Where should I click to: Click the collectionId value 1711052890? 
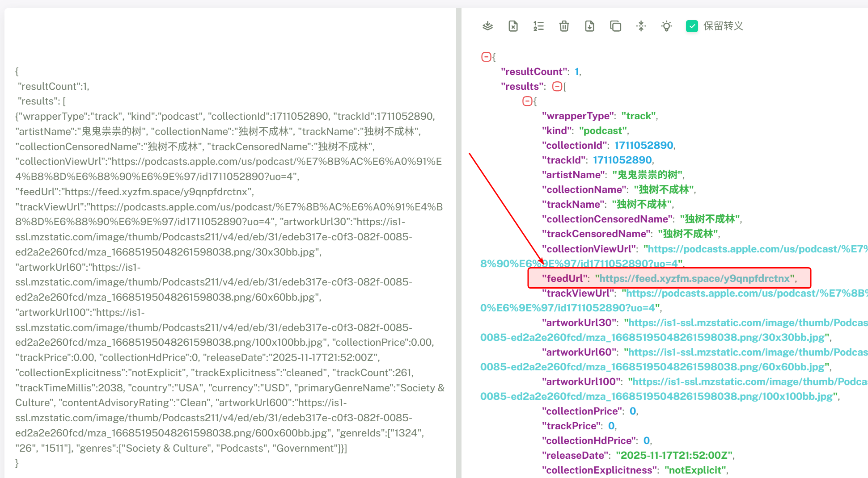click(x=644, y=145)
